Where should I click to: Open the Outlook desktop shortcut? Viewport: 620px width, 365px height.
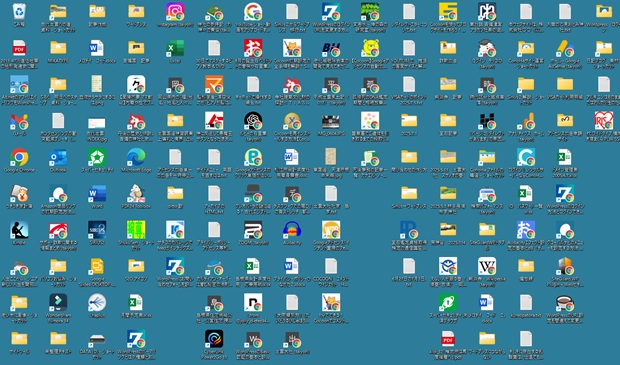pyautogui.click(x=58, y=157)
